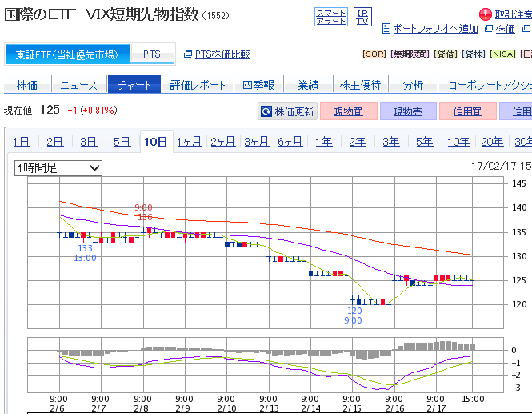Click the refresh icon on 株価更新
532x414 pixels.
(x=266, y=111)
